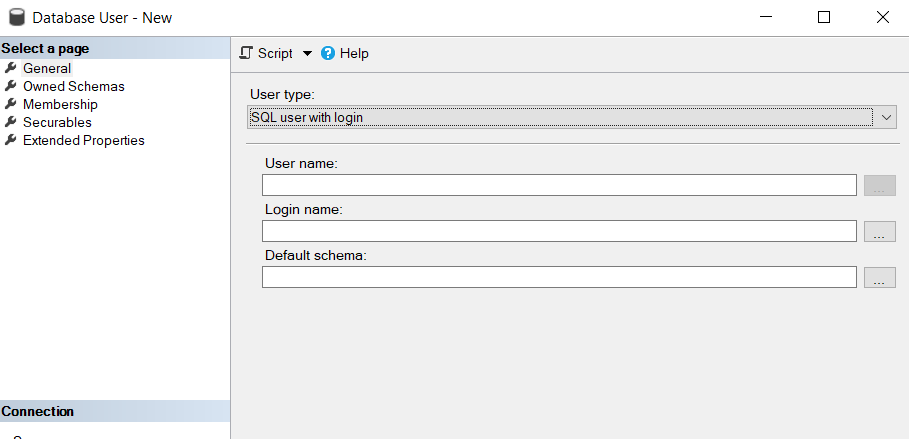The image size is (909, 439).
Task: Click the Script button label
Action: (x=275, y=53)
